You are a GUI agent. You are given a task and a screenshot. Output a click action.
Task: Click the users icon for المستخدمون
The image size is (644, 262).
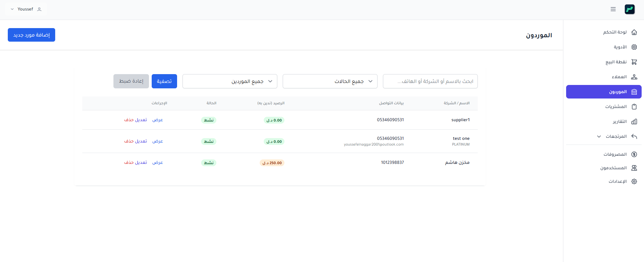point(634,168)
